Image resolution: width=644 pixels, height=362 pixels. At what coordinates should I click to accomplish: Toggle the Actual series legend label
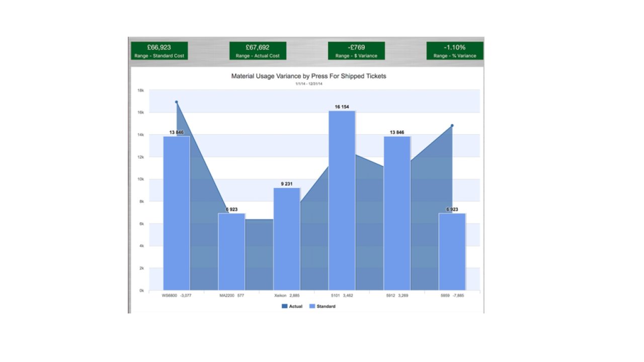coord(295,306)
